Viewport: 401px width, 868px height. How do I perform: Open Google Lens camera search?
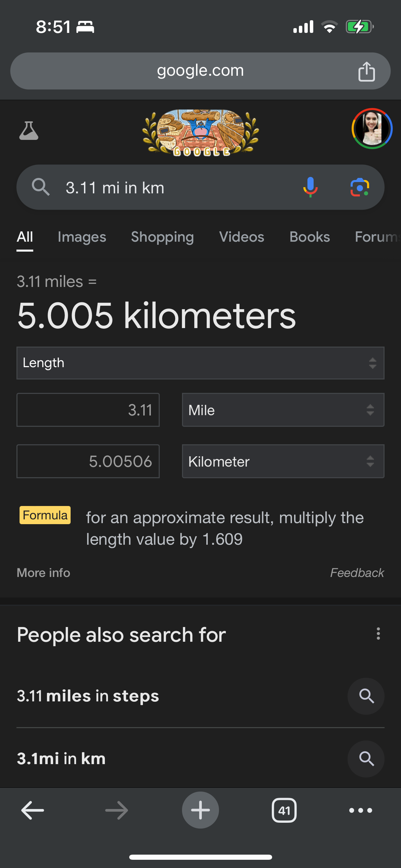click(x=360, y=187)
